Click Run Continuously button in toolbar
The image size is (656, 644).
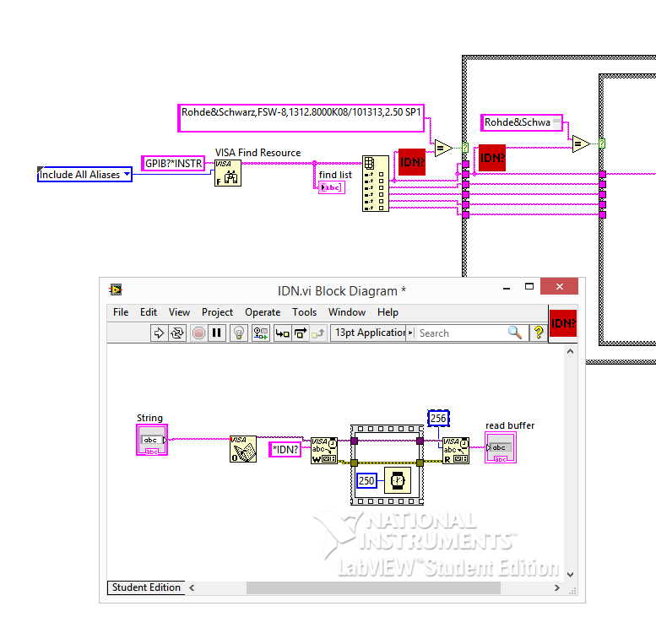tap(176, 333)
